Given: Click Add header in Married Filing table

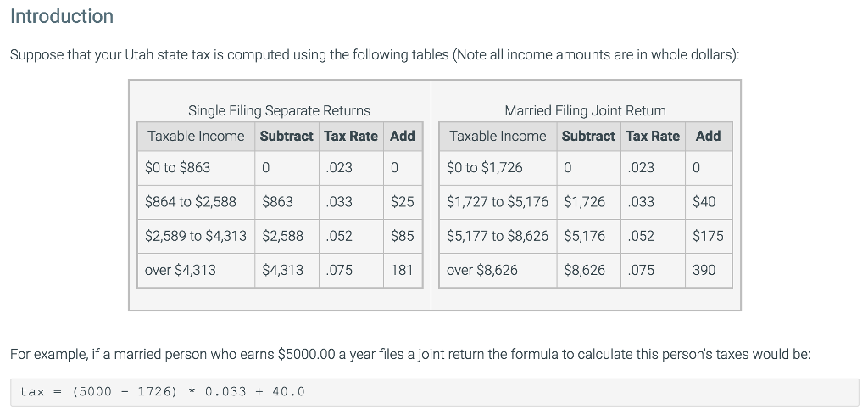Looking at the screenshot, I should click(708, 136).
